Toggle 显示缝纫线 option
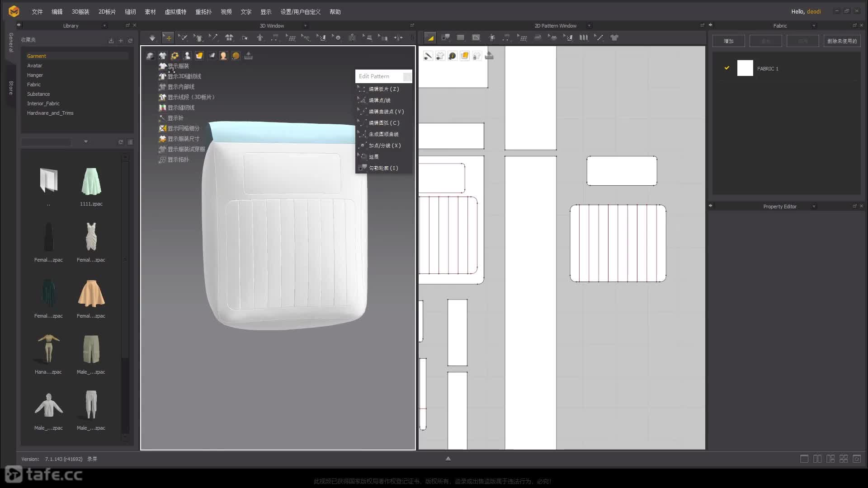 pyautogui.click(x=177, y=108)
